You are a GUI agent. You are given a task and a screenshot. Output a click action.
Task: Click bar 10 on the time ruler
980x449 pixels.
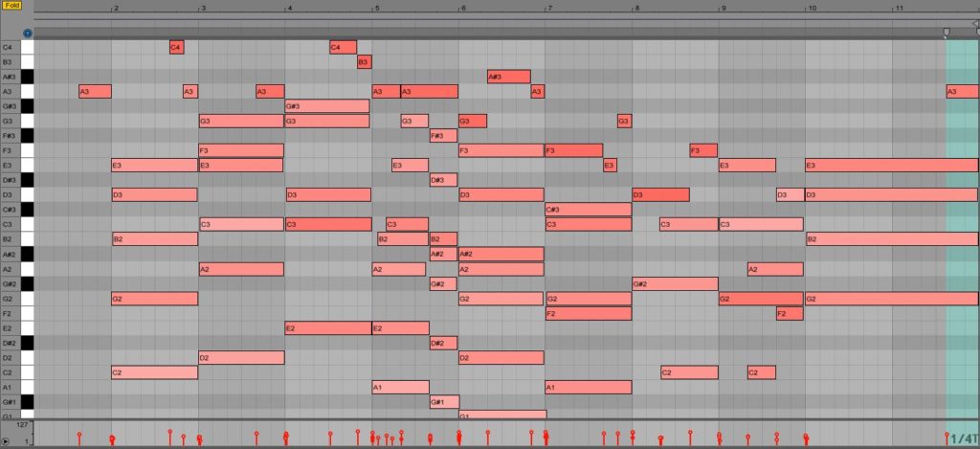tap(812, 8)
